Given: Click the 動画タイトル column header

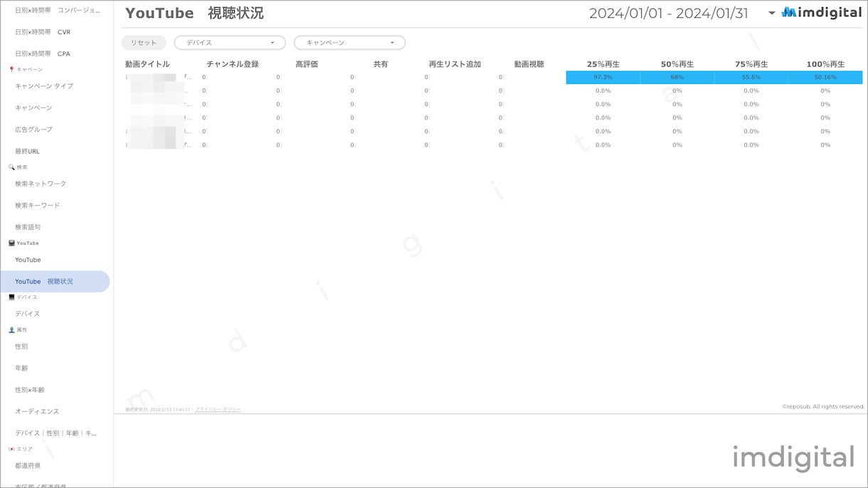Looking at the screenshot, I should tap(147, 64).
